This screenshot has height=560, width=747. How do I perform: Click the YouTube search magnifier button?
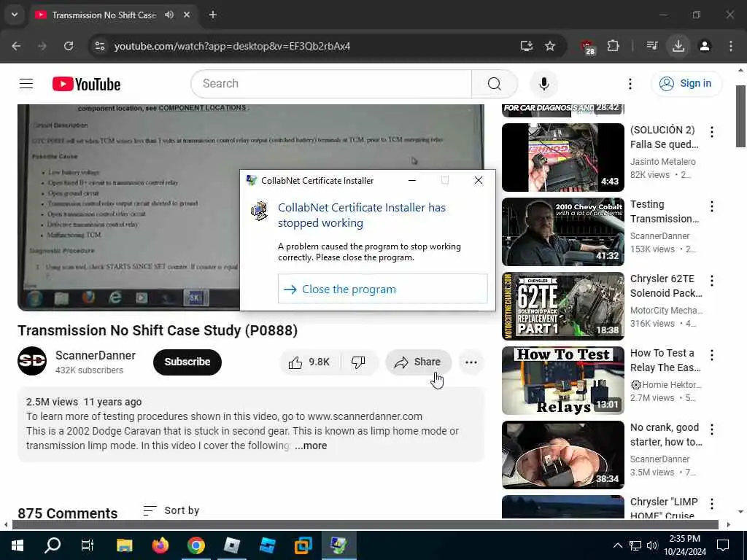(x=495, y=84)
